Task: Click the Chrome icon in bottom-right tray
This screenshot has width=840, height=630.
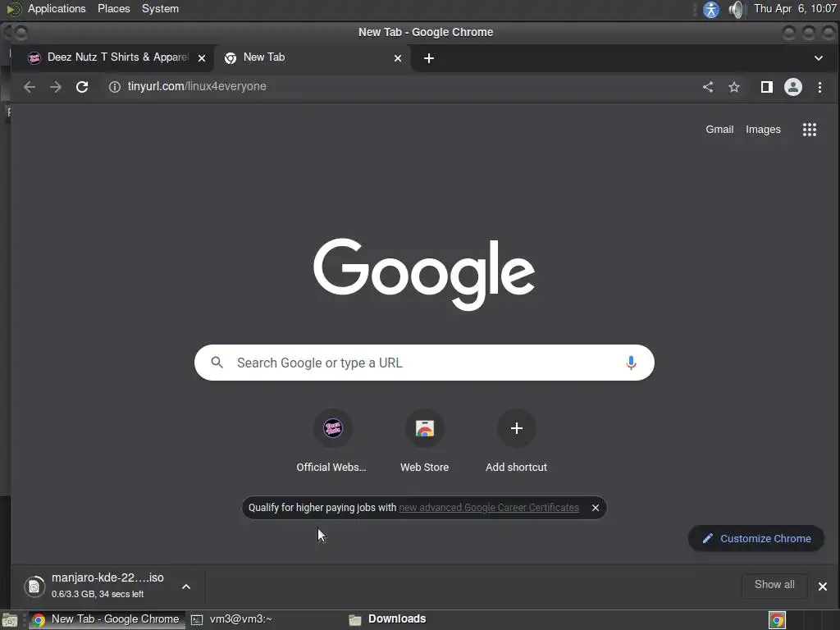Action: coord(778,620)
